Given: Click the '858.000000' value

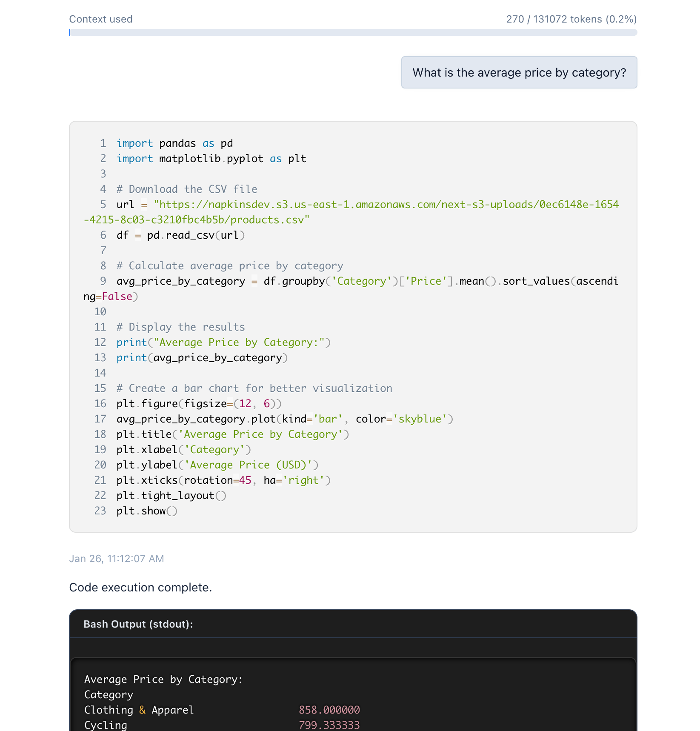Looking at the screenshot, I should click(x=329, y=710).
